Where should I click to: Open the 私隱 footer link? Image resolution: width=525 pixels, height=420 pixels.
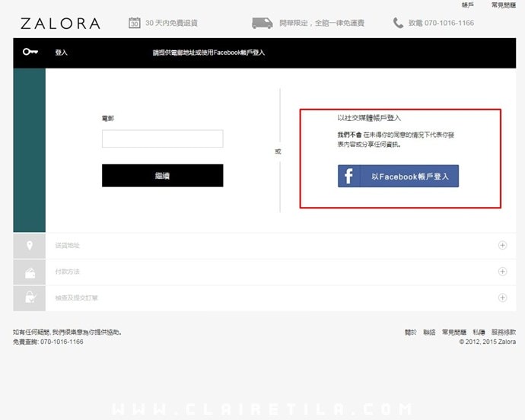click(479, 332)
